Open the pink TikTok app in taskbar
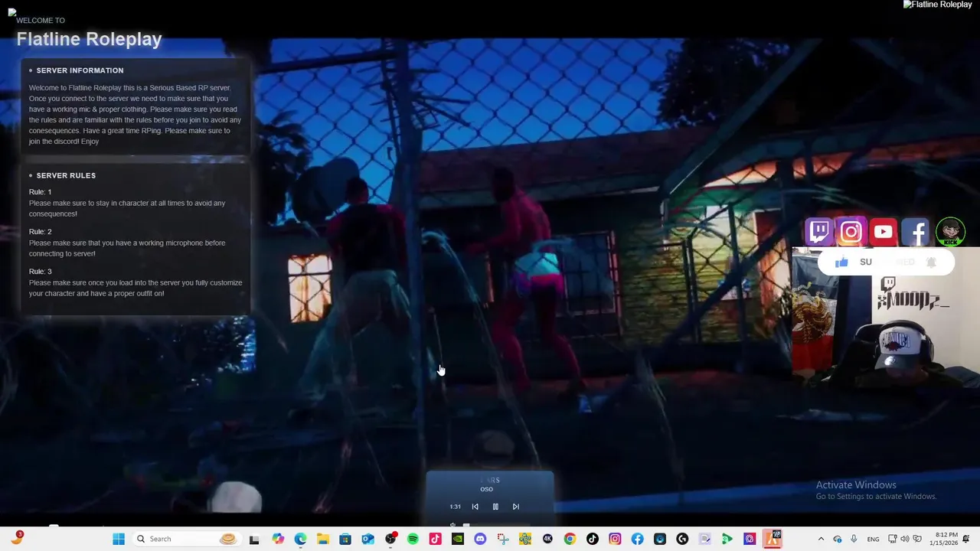This screenshot has width=980, height=551. pyautogui.click(x=435, y=539)
